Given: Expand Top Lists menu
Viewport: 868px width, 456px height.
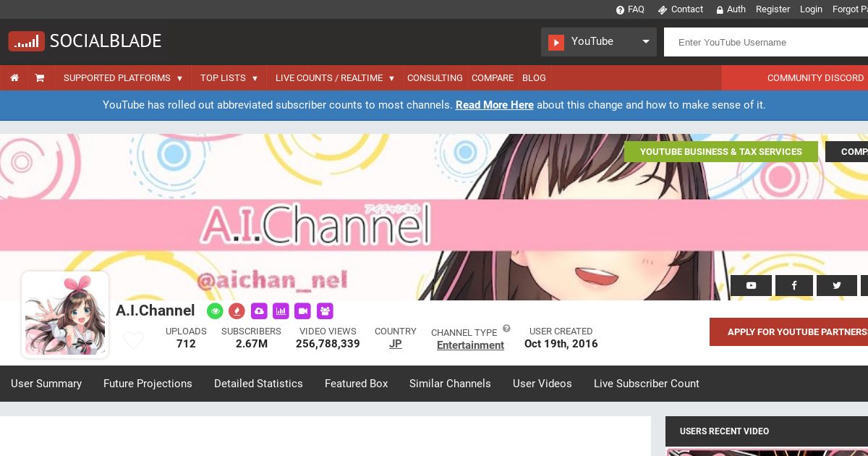Looking at the screenshot, I should tap(229, 77).
